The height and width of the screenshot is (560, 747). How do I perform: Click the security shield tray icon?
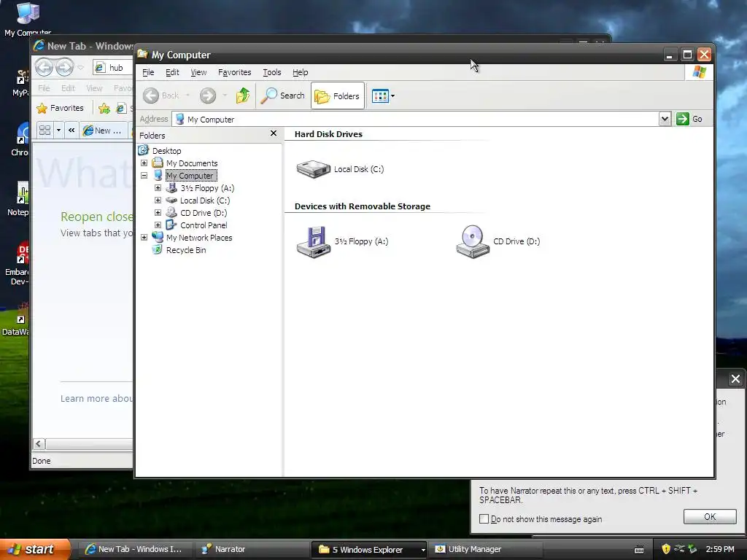point(666,549)
